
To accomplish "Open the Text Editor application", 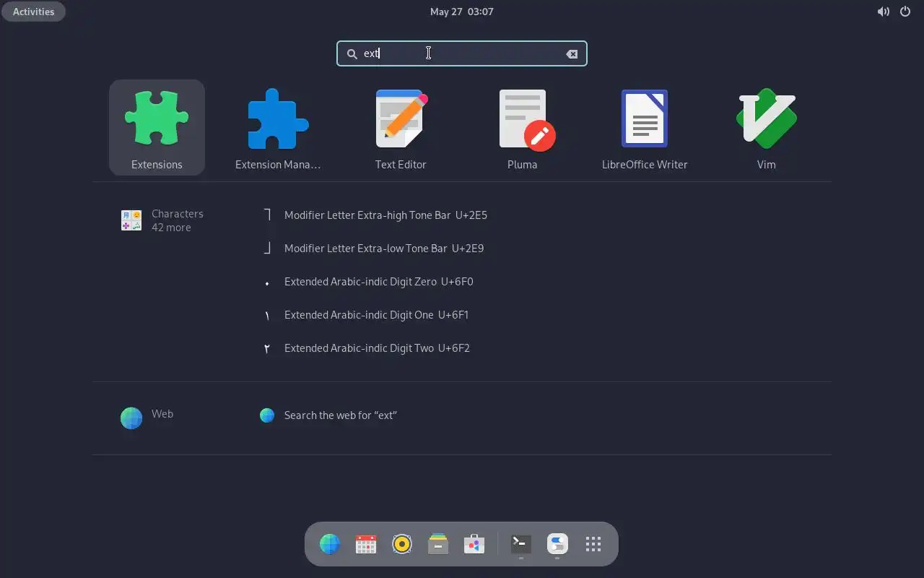I will pyautogui.click(x=401, y=128).
